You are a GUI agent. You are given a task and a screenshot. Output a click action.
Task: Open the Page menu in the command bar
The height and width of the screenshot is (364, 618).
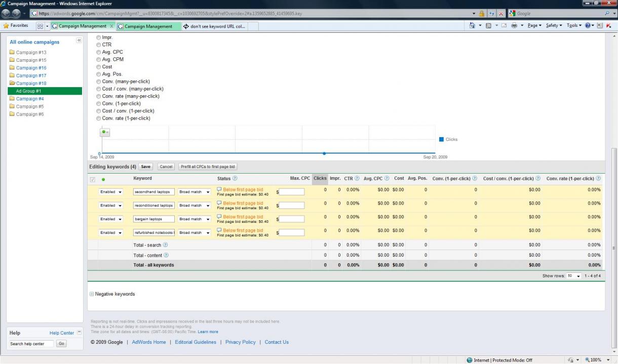(x=534, y=26)
